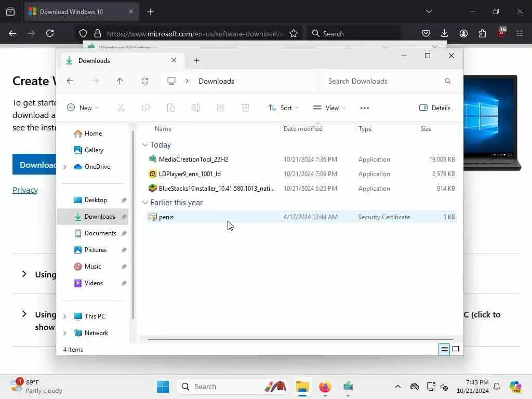
Task: Open File Explorer taskbar icon
Action: [302, 387]
